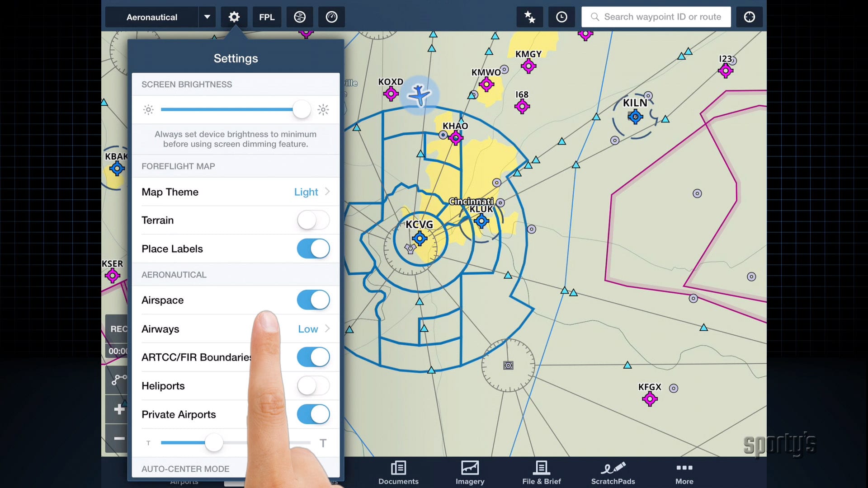This screenshot has height=488, width=868.
Task: Enable the Terrain toggle
Action: click(x=313, y=221)
